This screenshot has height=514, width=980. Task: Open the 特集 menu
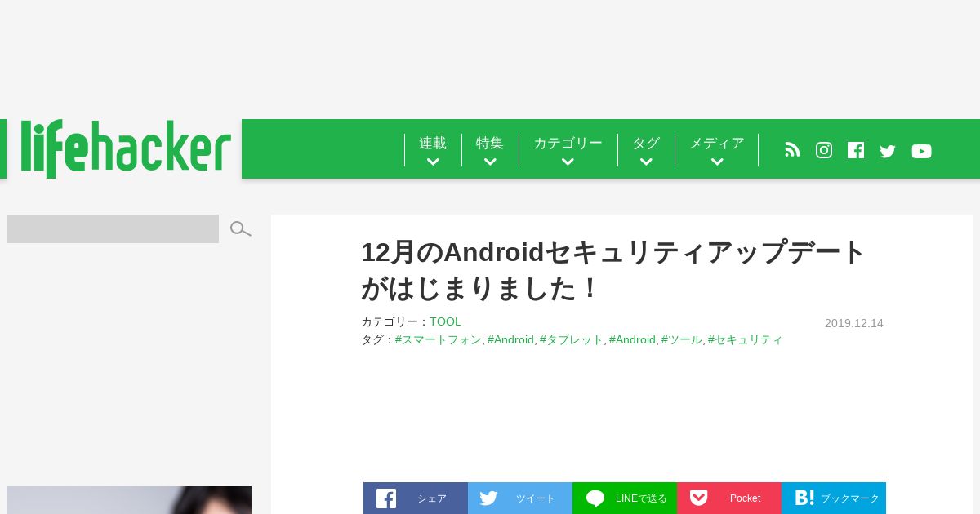click(x=490, y=144)
